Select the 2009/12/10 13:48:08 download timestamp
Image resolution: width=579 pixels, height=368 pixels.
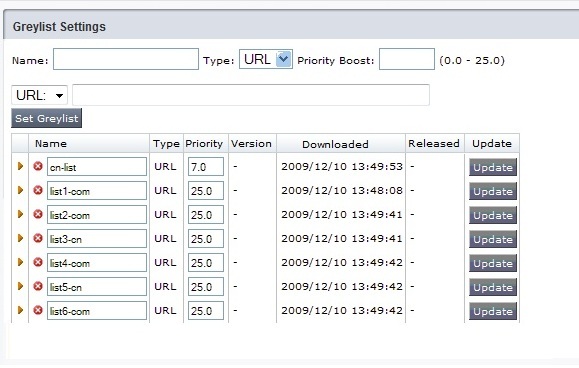(x=342, y=190)
